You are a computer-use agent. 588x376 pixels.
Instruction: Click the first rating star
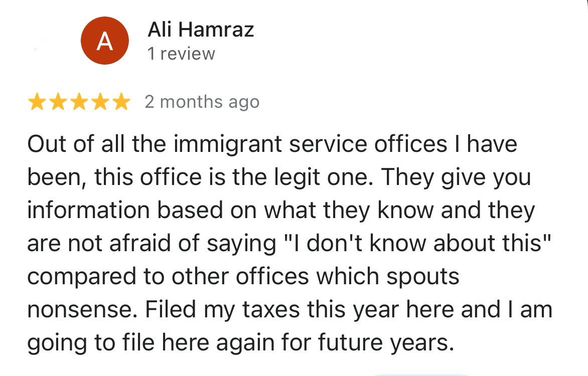point(37,102)
